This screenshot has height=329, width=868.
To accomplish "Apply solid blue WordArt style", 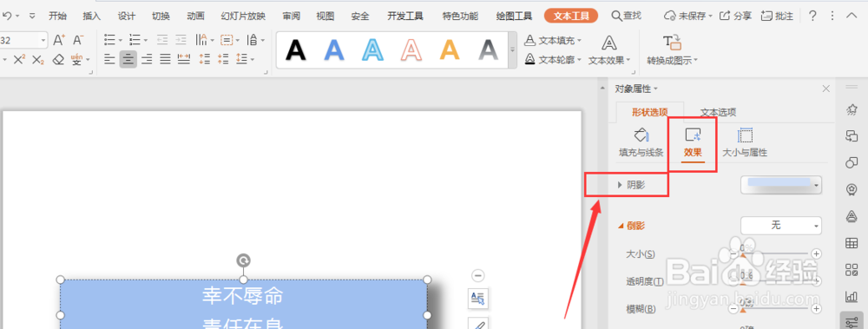I will (x=334, y=50).
